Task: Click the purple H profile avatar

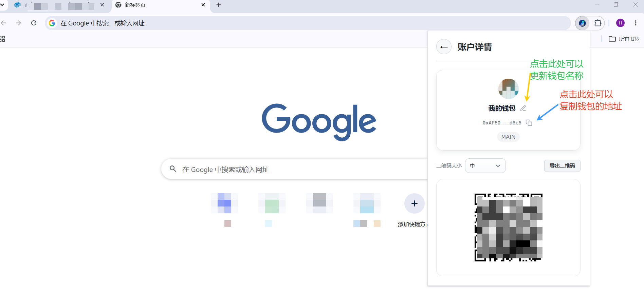Action: [x=620, y=23]
